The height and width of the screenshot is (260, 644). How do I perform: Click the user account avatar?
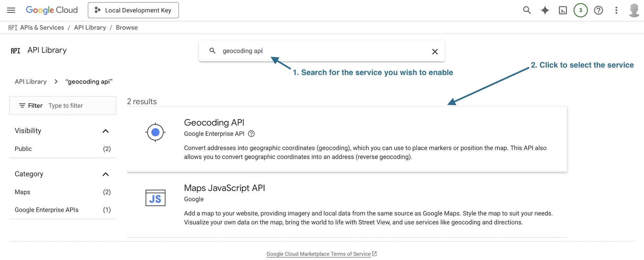tap(634, 10)
